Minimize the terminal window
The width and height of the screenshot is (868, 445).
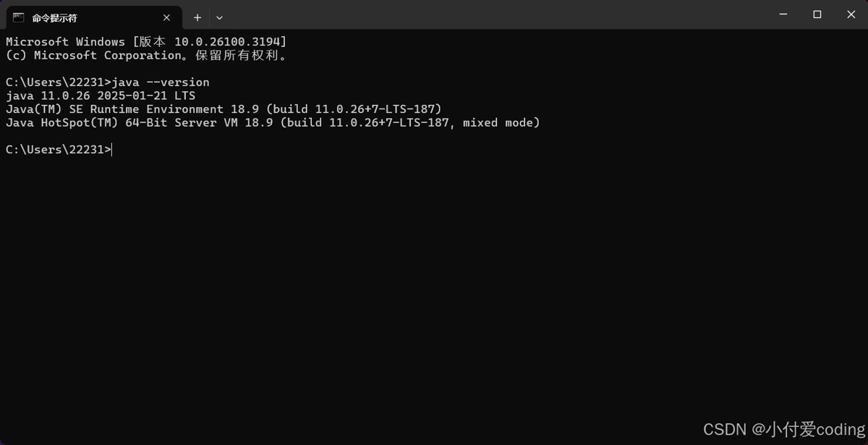(783, 14)
